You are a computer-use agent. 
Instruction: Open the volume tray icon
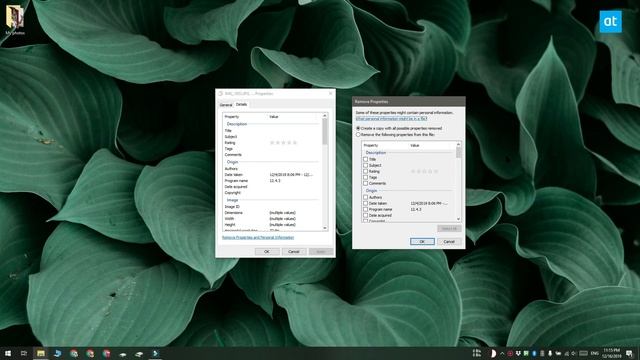(x=574, y=353)
